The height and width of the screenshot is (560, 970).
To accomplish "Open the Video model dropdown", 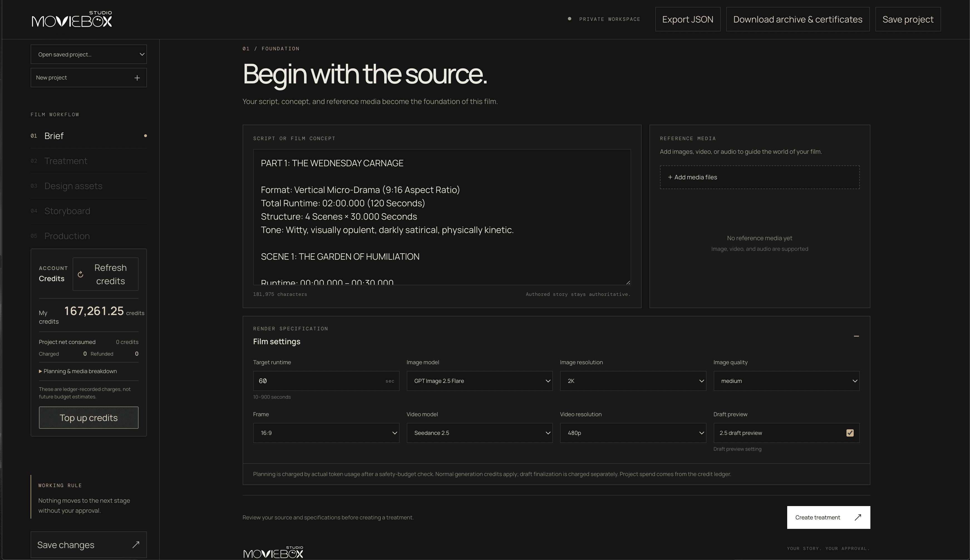I will 479,433.
